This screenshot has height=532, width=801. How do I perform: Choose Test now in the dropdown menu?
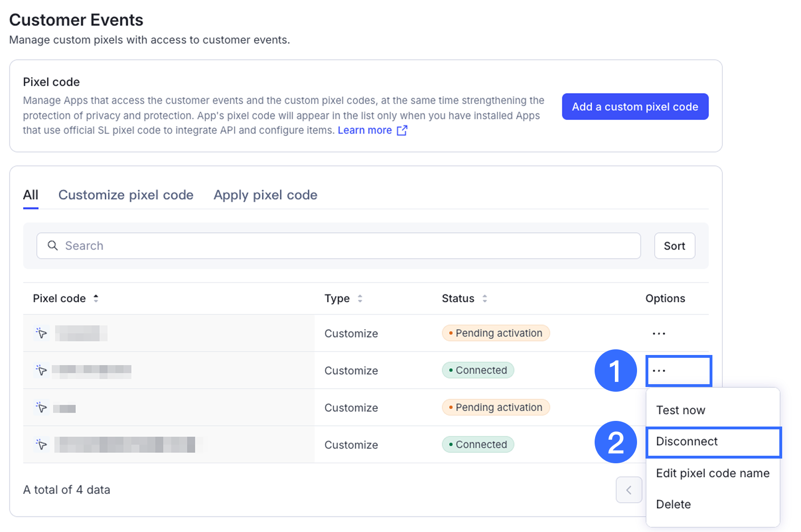pyautogui.click(x=680, y=411)
